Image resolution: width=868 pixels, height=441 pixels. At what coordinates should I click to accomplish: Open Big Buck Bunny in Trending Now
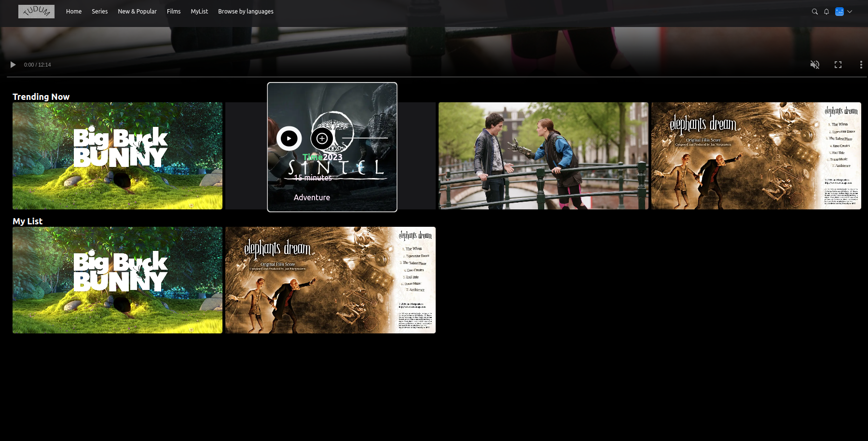117,156
